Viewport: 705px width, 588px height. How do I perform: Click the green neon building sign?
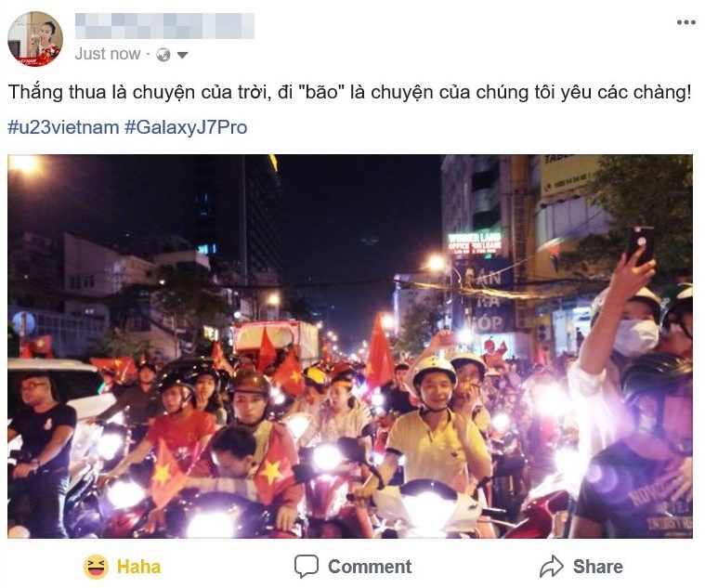(x=475, y=242)
